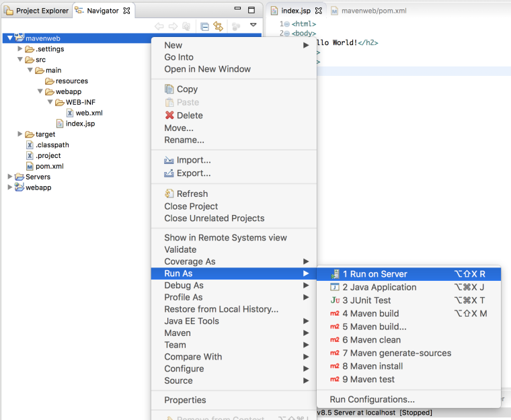Select the resources folder
This screenshot has height=420, width=511.
[x=67, y=81]
